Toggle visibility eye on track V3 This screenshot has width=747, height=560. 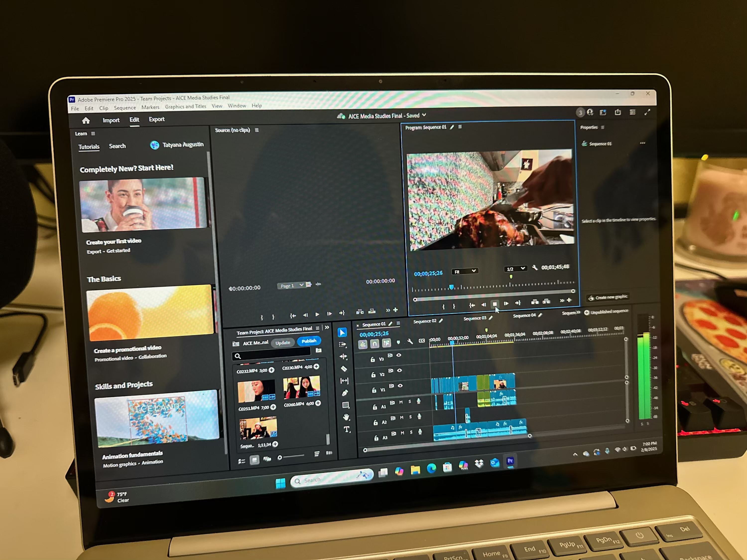coord(399,355)
